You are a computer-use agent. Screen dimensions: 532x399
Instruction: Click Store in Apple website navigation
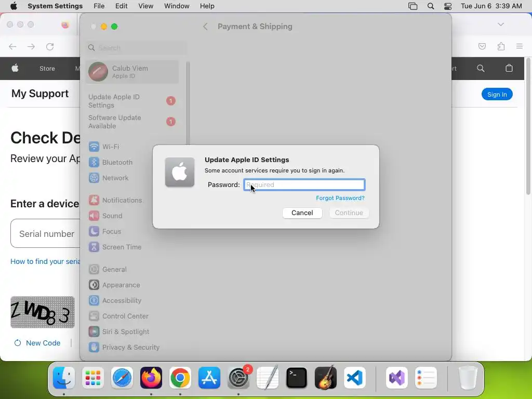tap(47, 69)
